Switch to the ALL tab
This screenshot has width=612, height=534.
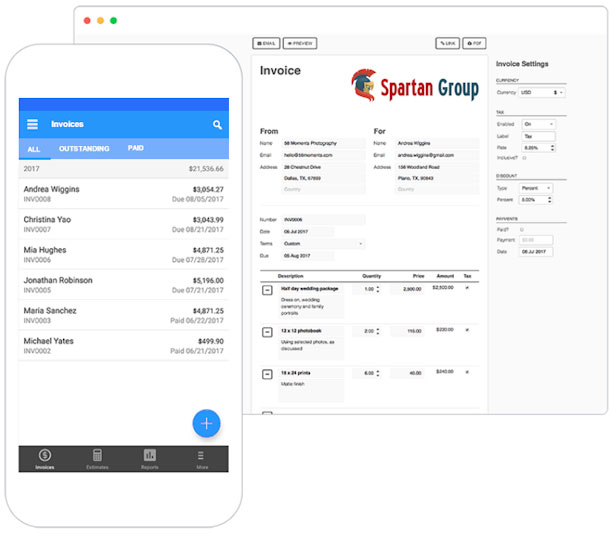tap(34, 149)
